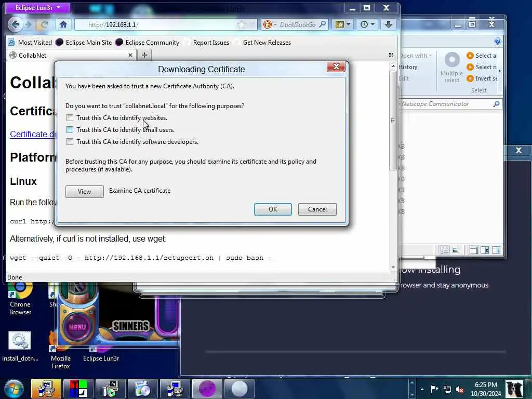Enable Trust this CA to identify email users
This screenshot has height=399, width=532.
click(70, 129)
